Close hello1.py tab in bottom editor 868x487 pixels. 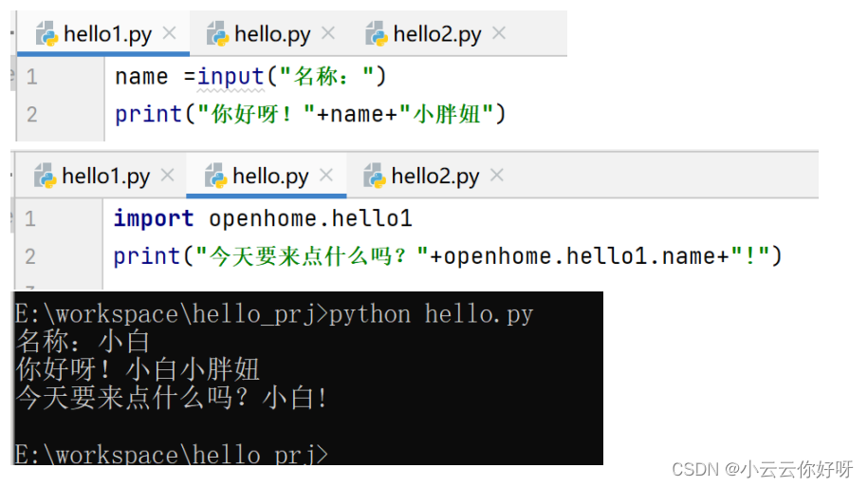click(167, 176)
